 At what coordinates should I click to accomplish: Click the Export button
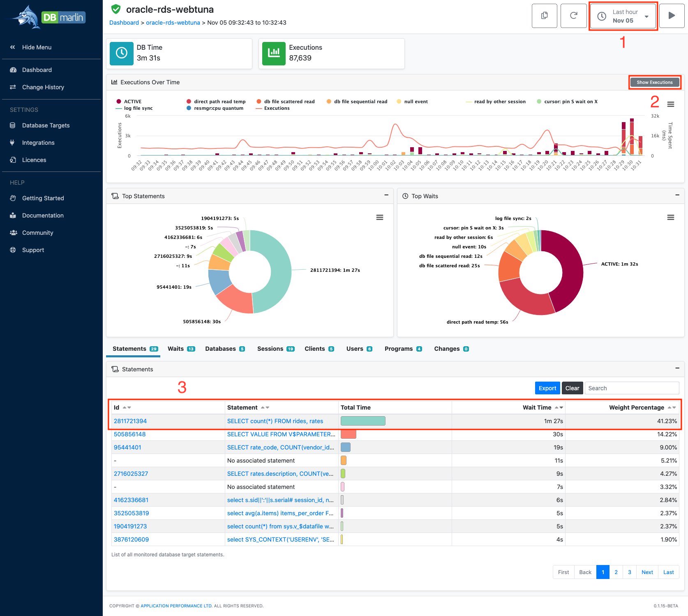(x=547, y=388)
